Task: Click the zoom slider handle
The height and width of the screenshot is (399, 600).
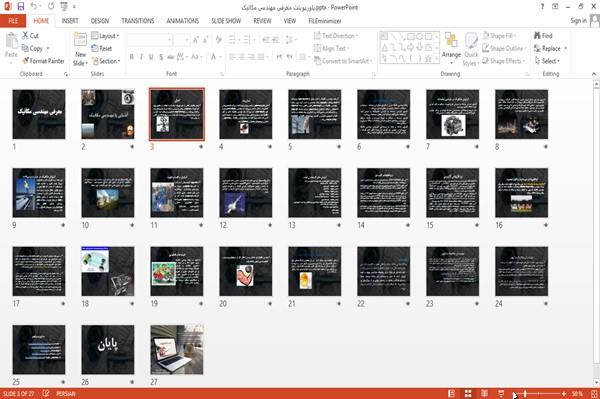Action: [x=525, y=394]
